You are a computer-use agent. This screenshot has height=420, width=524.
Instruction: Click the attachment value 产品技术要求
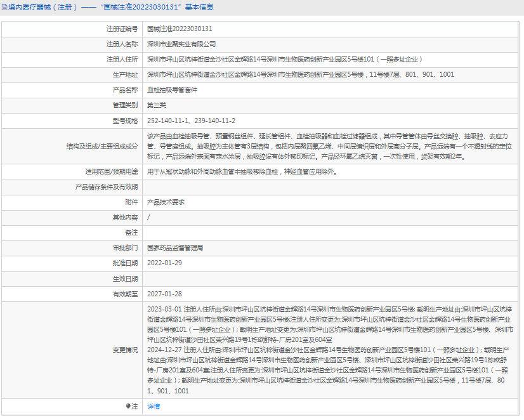(166, 202)
